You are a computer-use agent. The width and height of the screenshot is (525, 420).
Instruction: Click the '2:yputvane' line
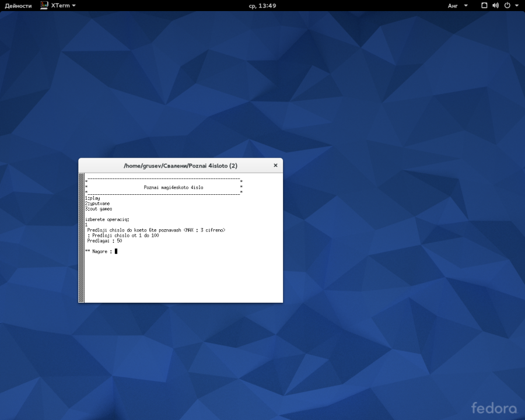click(97, 204)
